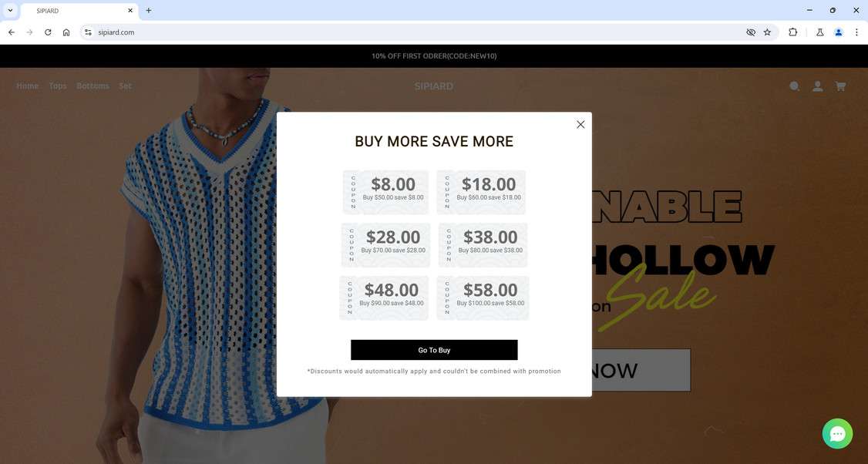
Task: Open the Bottoms menu item
Action: click(93, 86)
